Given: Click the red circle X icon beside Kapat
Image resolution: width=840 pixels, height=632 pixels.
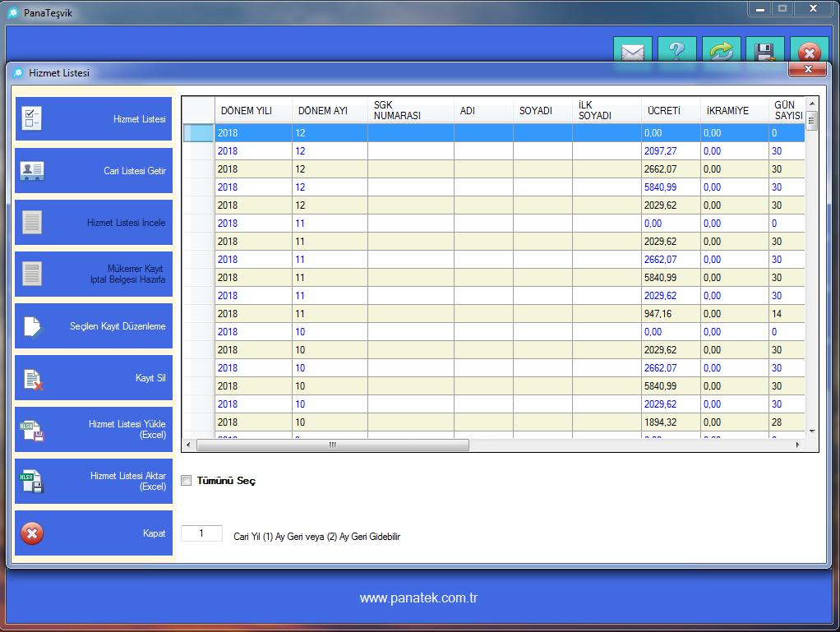Looking at the screenshot, I should [32, 533].
